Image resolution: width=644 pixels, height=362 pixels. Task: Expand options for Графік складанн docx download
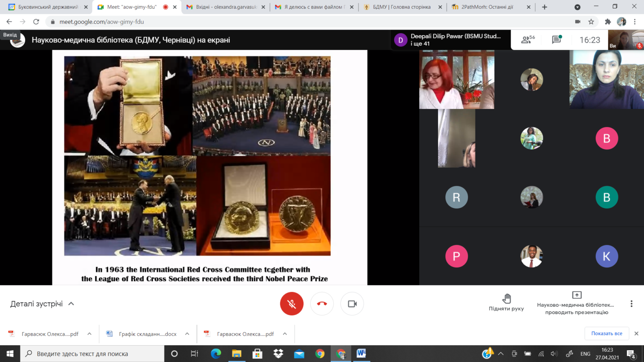[187, 334]
